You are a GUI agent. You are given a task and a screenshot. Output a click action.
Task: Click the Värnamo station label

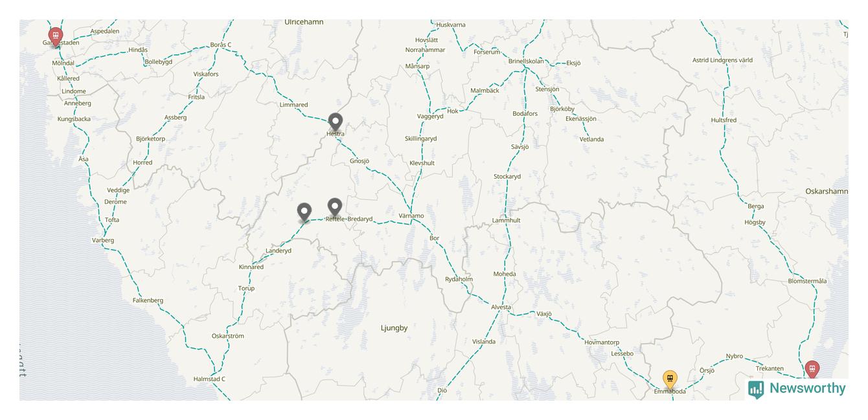(x=411, y=216)
